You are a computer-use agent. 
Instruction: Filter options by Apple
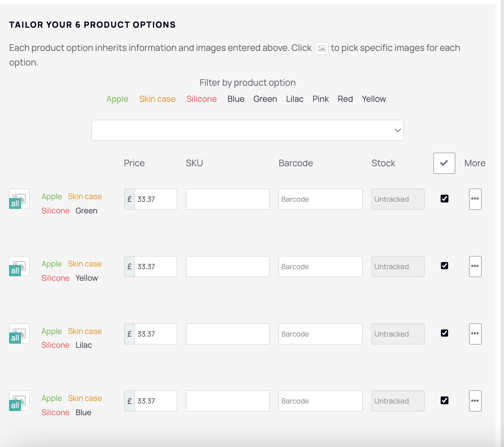(117, 99)
